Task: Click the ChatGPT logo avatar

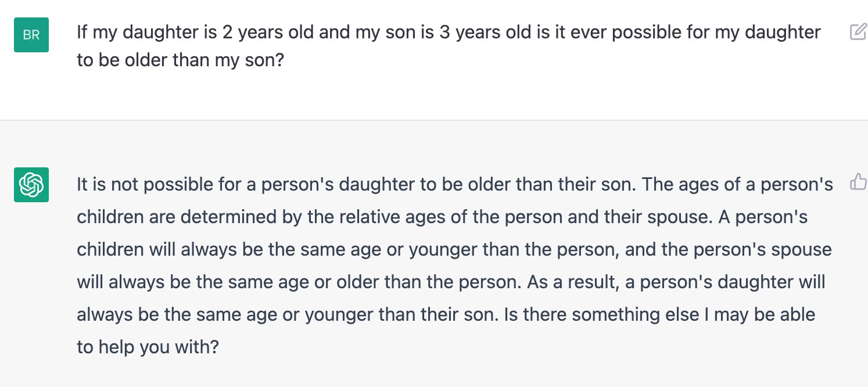Action: click(x=31, y=185)
